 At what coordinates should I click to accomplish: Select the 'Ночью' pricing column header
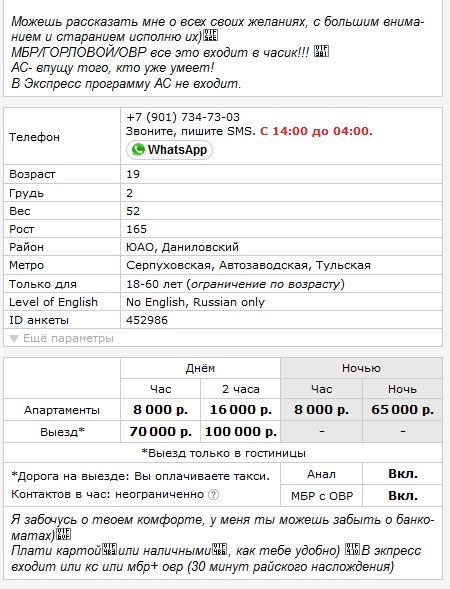tap(361, 368)
